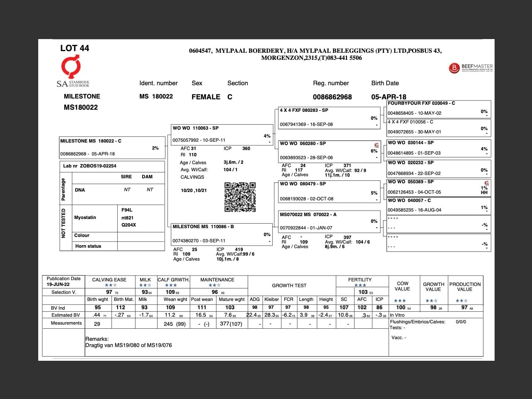Viewport: 532px width, 399px height.
Task: Click the Publication Date 19-JUN-22 cell
Action: click(x=64, y=281)
